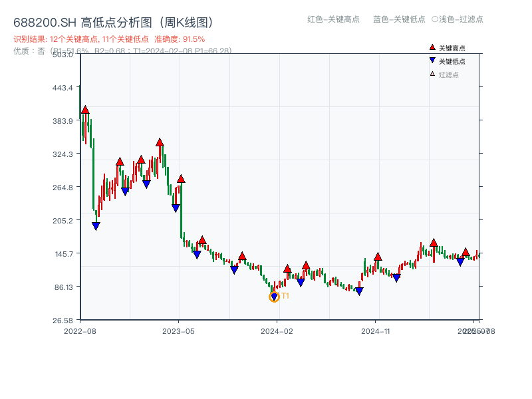Click the red triangle marker at the 2022-08 peak

[x=84, y=109]
